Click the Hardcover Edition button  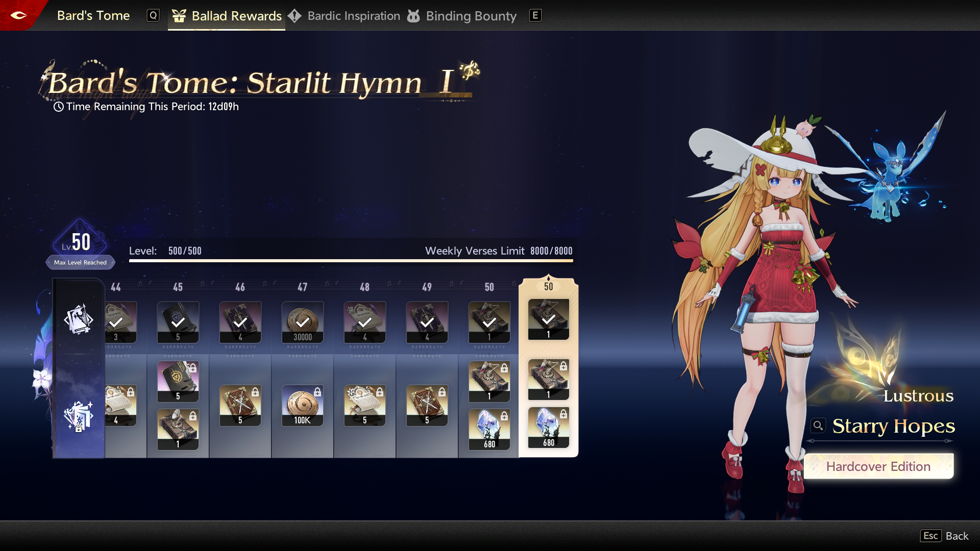click(878, 466)
